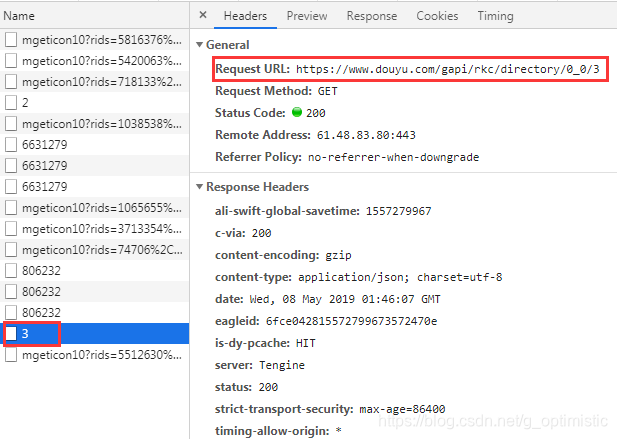Screen dimensions: 617x439
Task: Click the eagleid header value
Action: (x=351, y=321)
